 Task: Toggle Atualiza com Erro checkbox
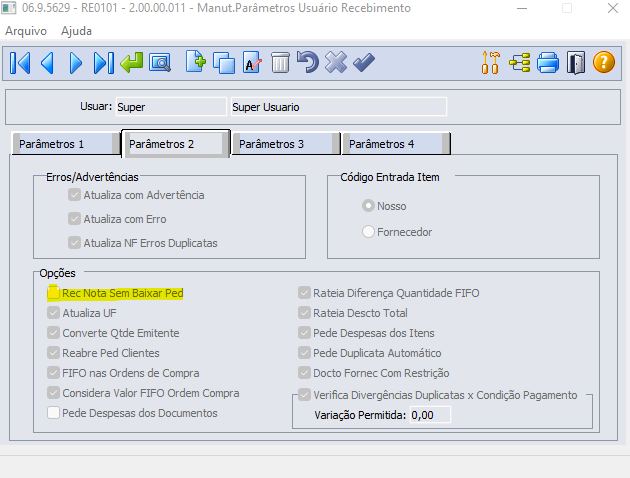pyautogui.click(x=74, y=219)
